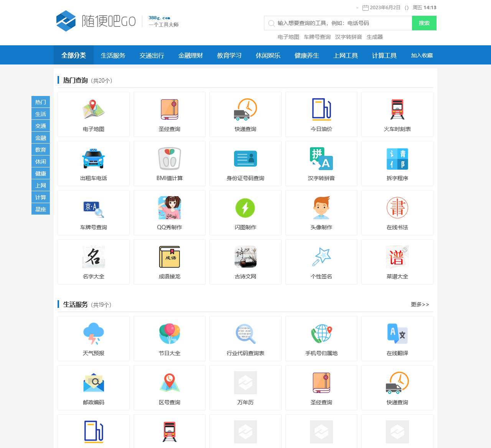Image resolution: width=491 pixels, height=448 pixels.
Task: Click the green 搜索 button
Action: (x=424, y=23)
